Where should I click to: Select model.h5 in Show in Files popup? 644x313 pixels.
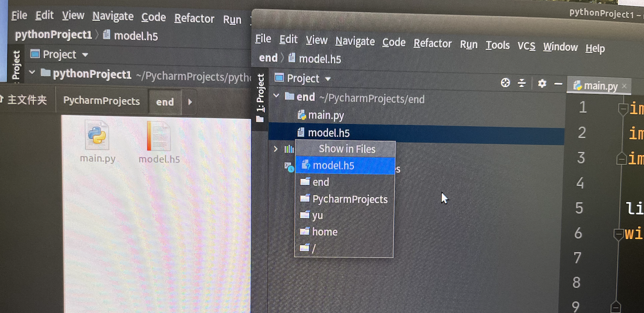345,165
